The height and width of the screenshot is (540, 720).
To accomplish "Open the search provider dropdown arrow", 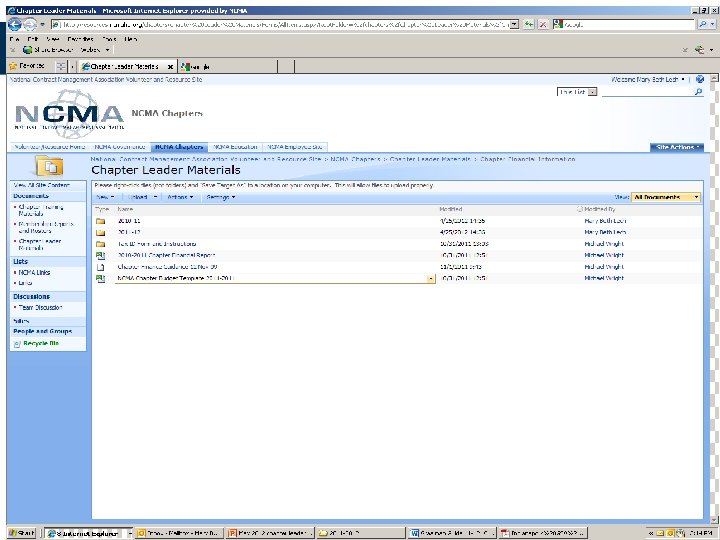I will click(x=713, y=24).
